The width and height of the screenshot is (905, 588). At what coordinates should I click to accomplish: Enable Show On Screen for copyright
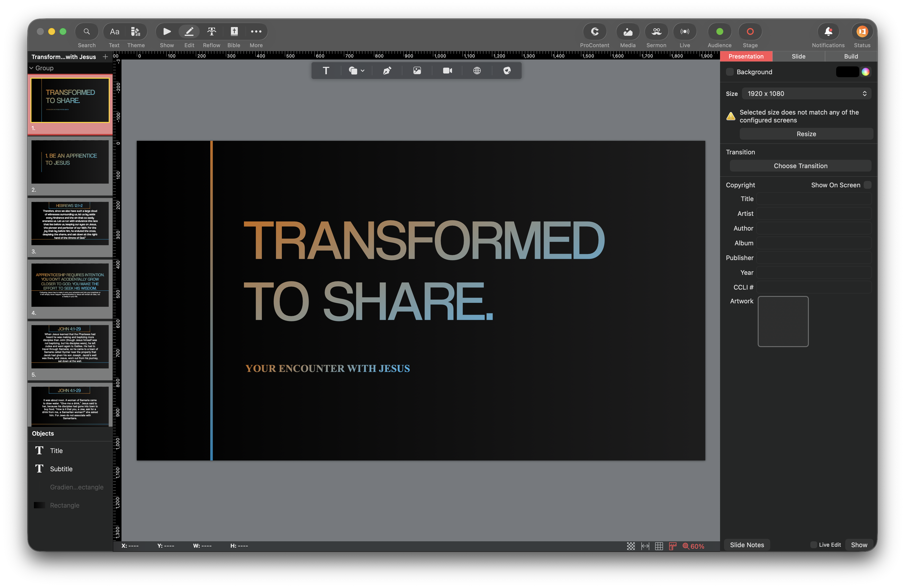point(867,185)
